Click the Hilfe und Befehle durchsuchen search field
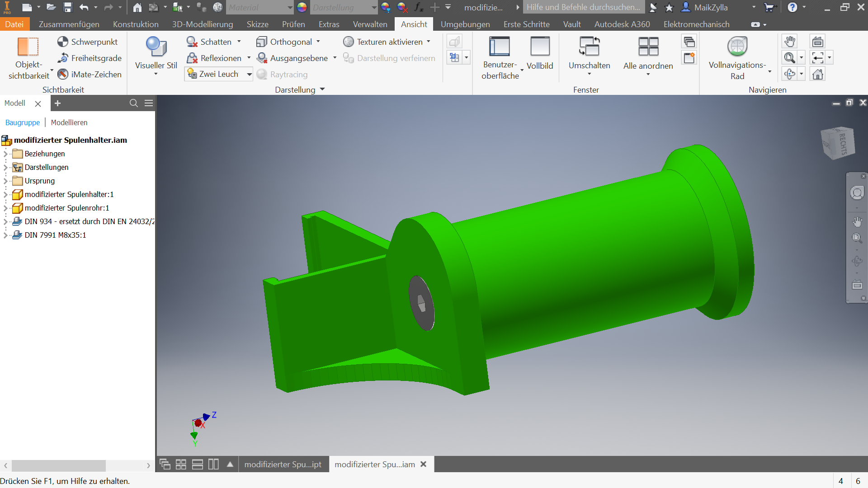The width and height of the screenshot is (868, 488). (x=584, y=7)
